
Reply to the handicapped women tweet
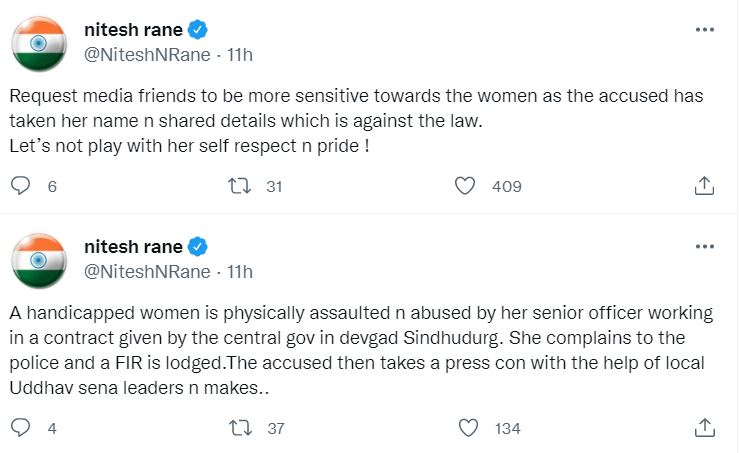click(x=20, y=429)
